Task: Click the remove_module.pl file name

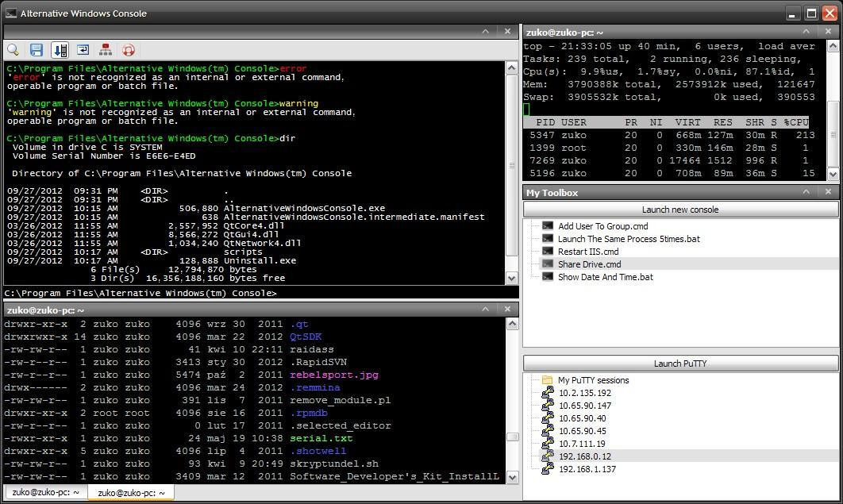Action: click(x=341, y=400)
